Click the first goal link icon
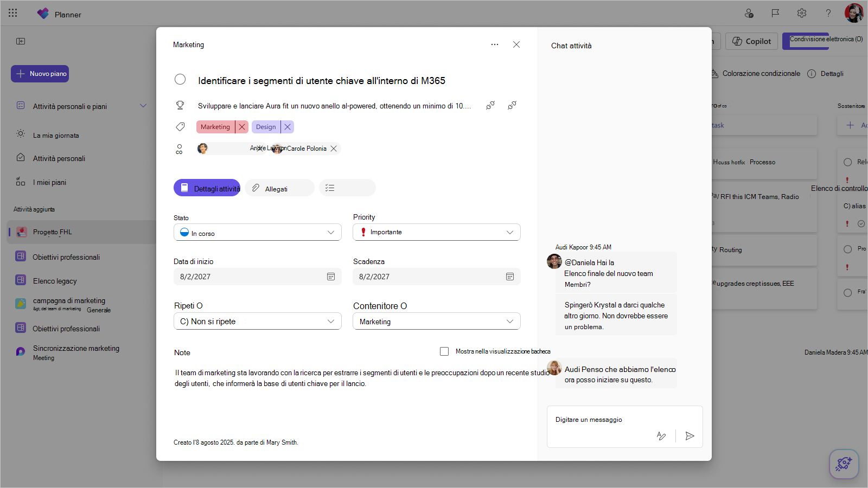The width and height of the screenshot is (868, 488). click(x=490, y=105)
